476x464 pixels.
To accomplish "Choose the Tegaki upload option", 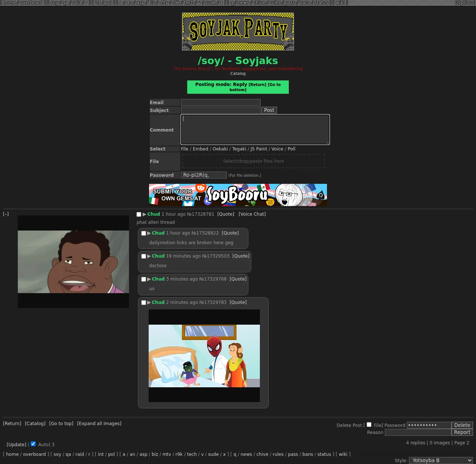I will [239, 149].
